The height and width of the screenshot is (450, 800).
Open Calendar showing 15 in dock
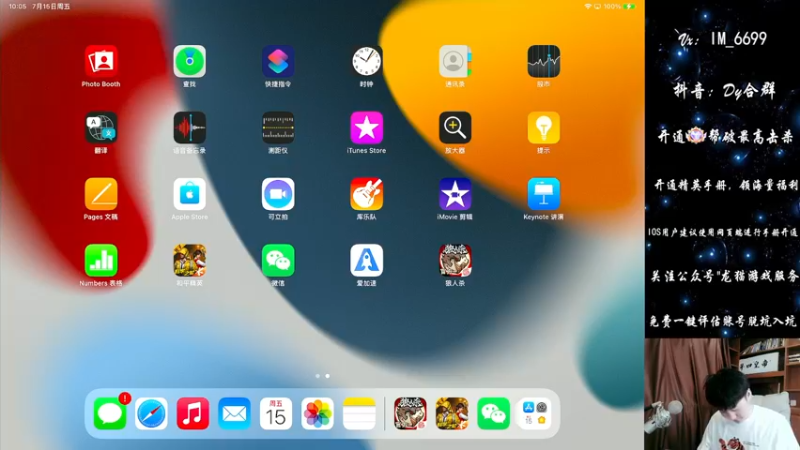pyautogui.click(x=276, y=413)
